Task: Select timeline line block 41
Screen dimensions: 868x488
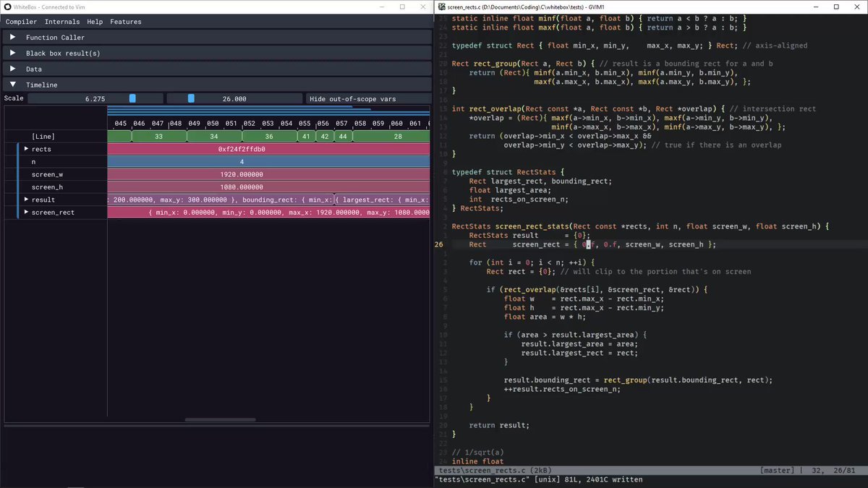Action: 307,136
